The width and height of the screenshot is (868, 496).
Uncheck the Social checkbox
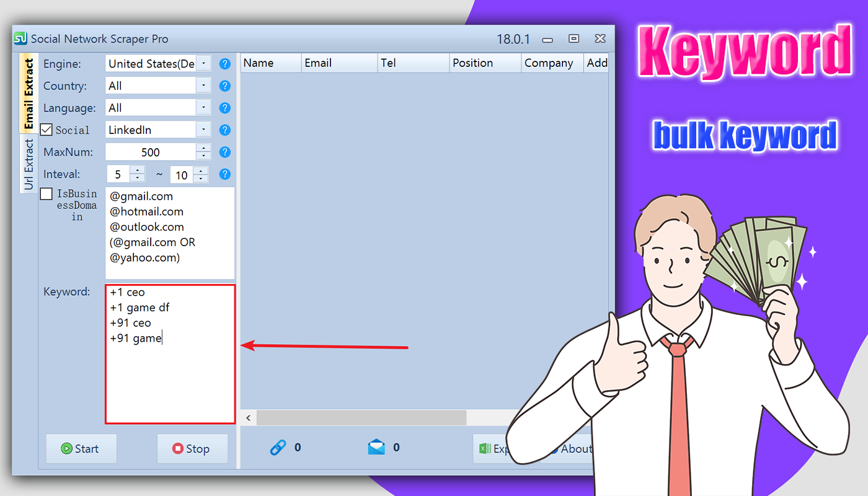(46, 130)
